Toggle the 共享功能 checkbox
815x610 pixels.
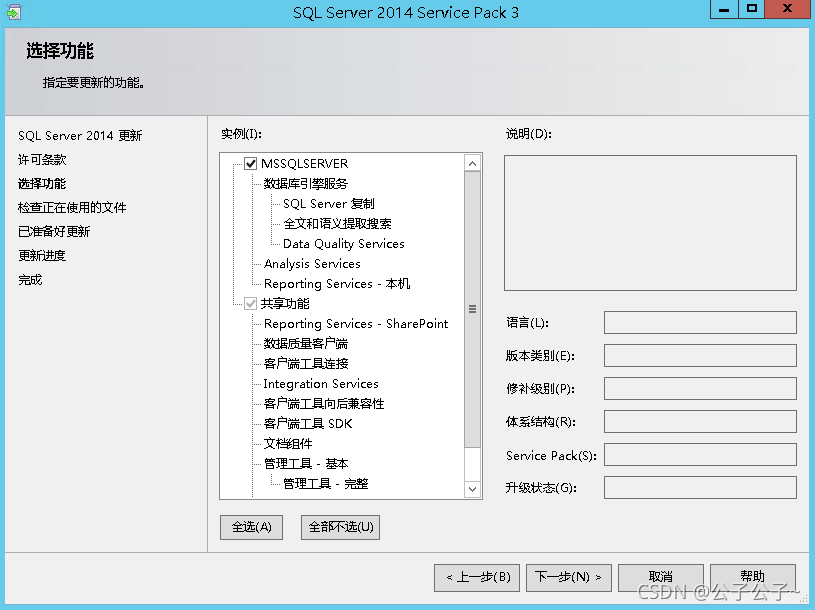click(251, 303)
